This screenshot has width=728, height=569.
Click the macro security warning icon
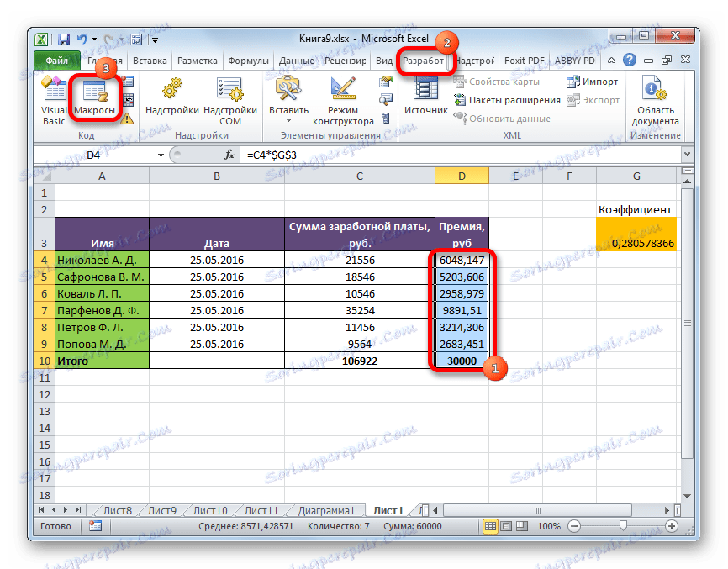tap(127, 119)
